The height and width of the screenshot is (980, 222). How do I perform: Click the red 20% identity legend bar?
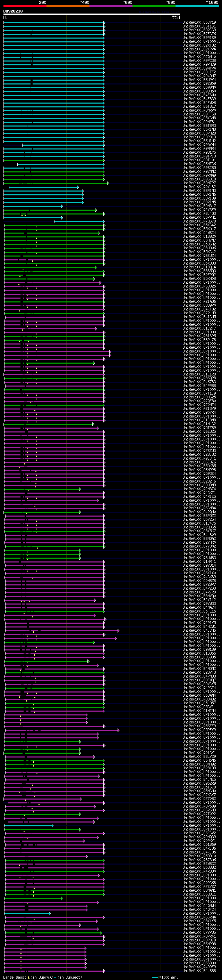(x=25, y=6)
